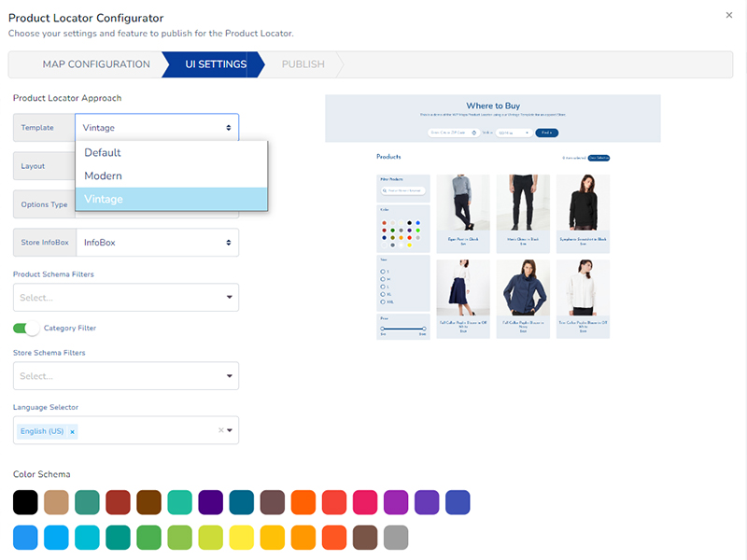Pick the black color swatch
Screen dimensions: 747x560
[26, 503]
